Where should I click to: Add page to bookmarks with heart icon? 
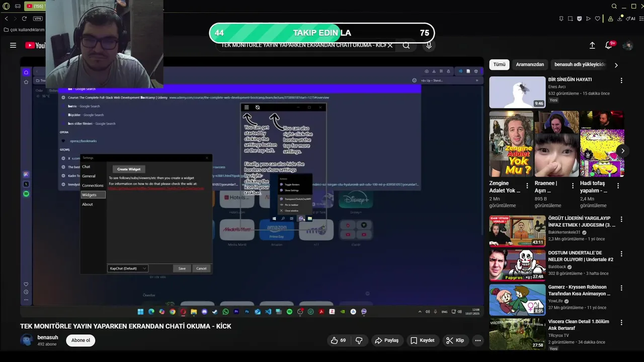[597, 19]
